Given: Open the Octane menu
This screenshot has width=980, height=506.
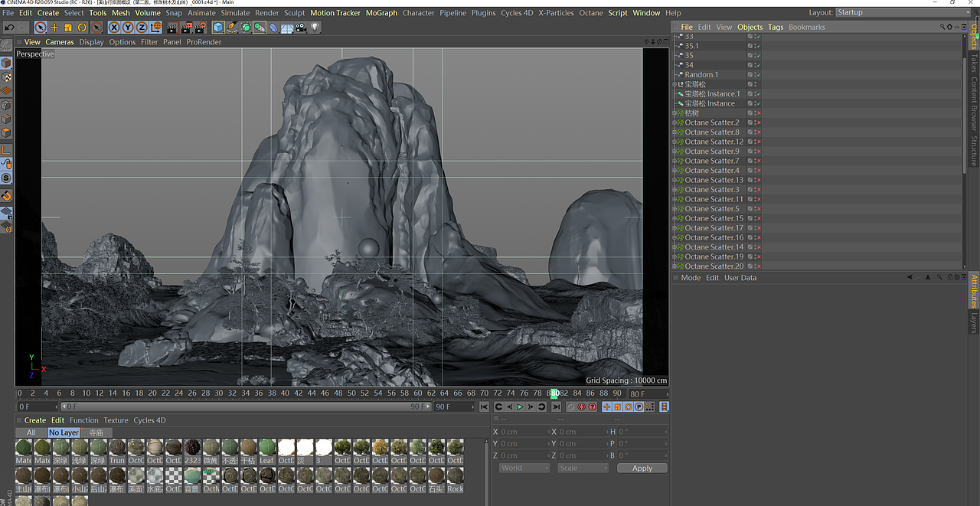Looking at the screenshot, I should click(590, 13).
